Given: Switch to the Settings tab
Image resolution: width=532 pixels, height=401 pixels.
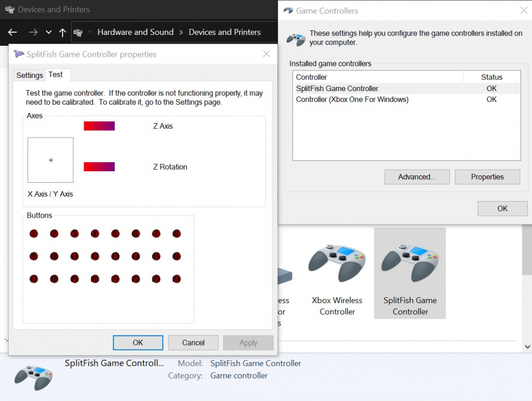Looking at the screenshot, I should [x=29, y=75].
